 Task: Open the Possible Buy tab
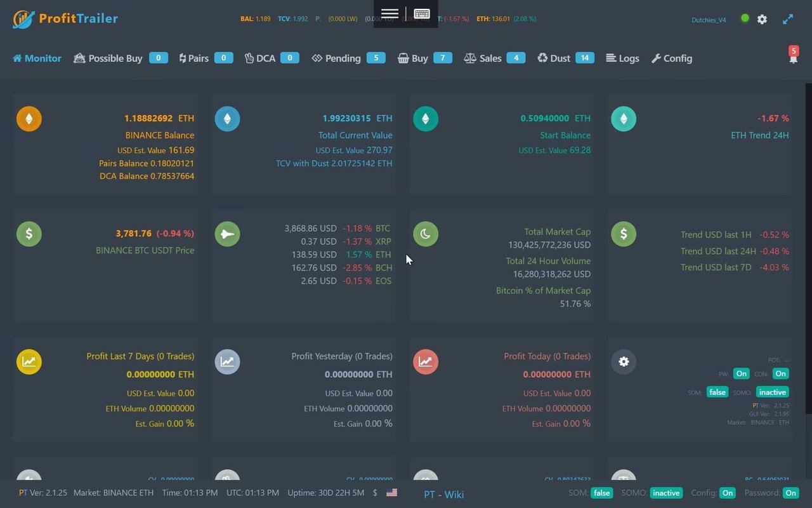(121, 58)
